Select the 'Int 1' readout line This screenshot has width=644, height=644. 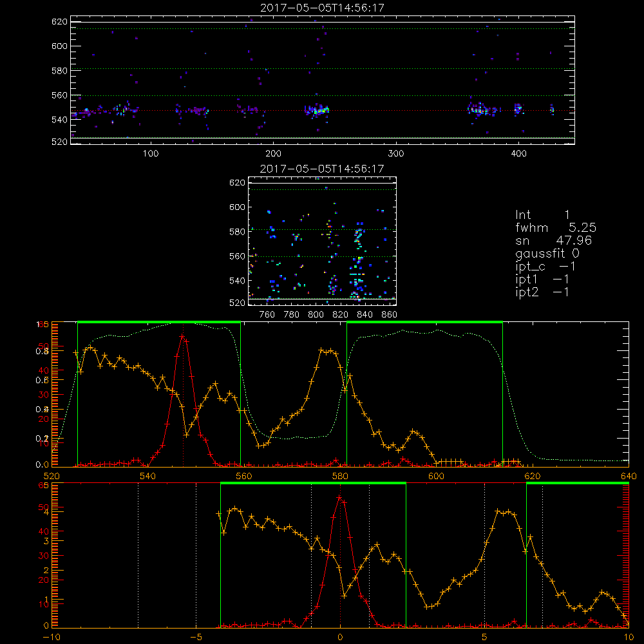point(542,215)
